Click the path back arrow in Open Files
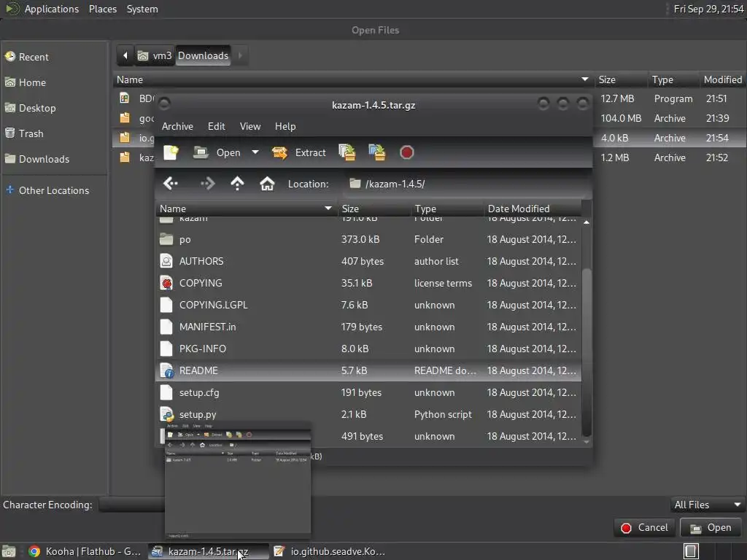Viewport: 747px width, 560px height. coord(125,55)
